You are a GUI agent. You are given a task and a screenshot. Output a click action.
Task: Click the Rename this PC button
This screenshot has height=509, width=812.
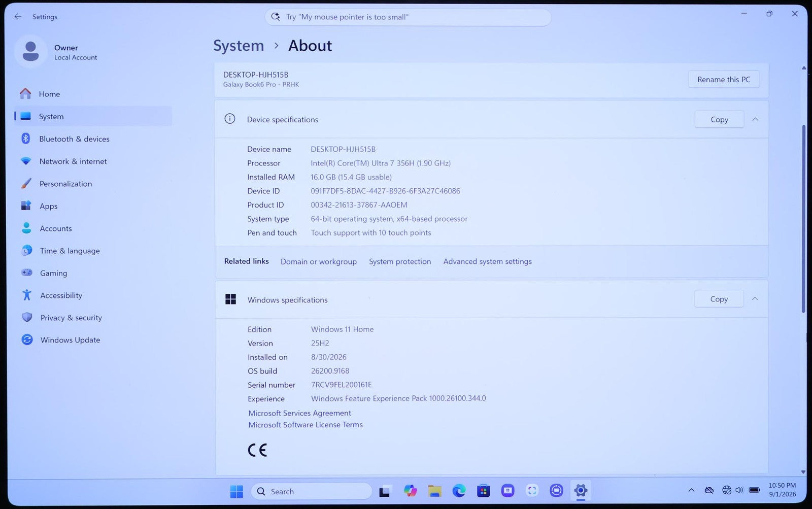(724, 80)
